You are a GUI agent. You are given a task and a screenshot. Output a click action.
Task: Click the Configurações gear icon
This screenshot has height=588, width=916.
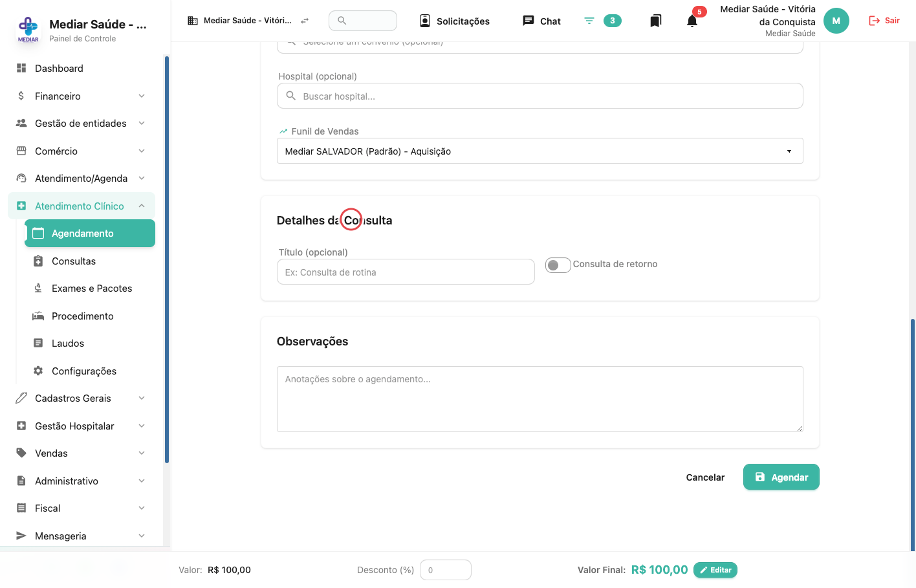pos(38,371)
